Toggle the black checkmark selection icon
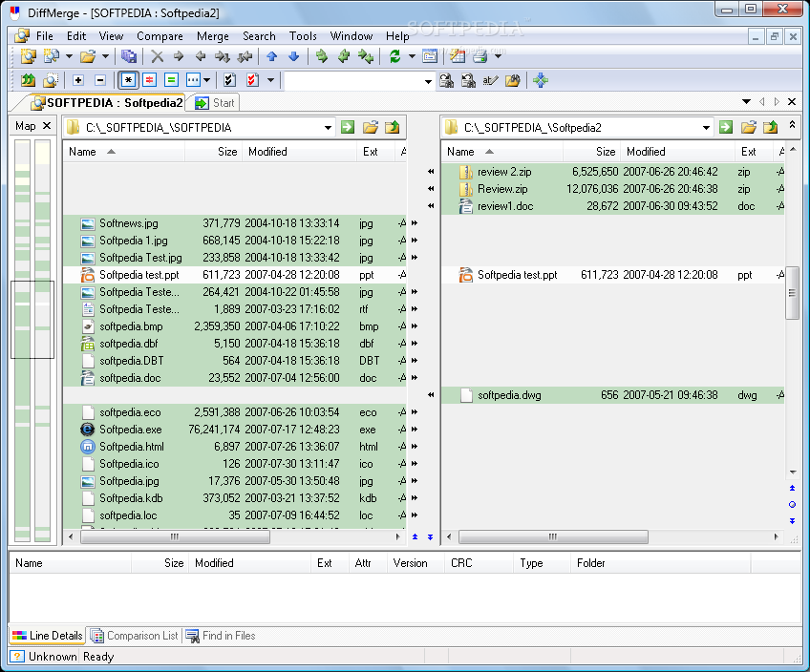810x672 pixels. pos(230,80)
